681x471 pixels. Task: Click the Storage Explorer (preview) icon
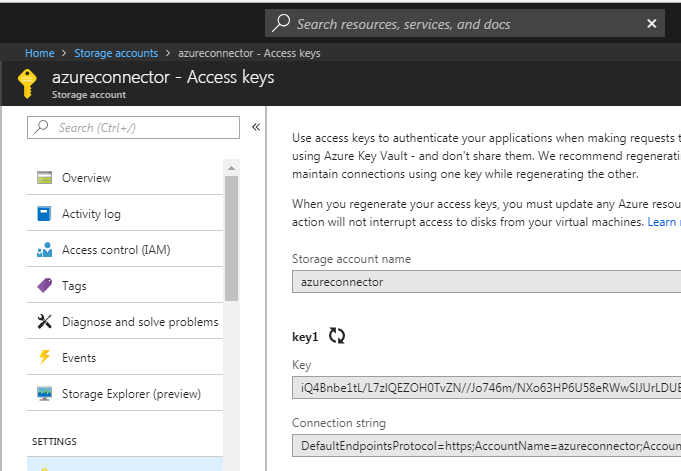click(x=44, y=394)
